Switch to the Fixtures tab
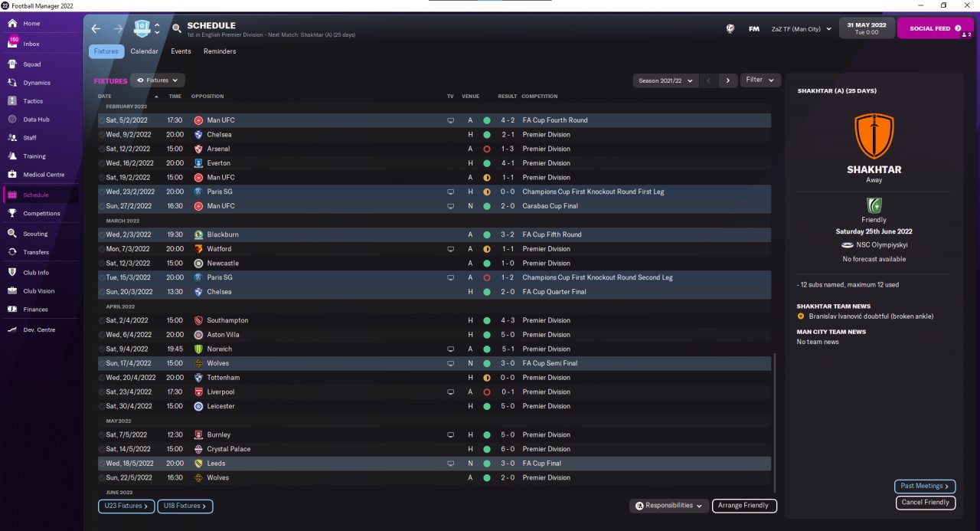This screenshot has width=980, height=531. click(x=106, y=51)
